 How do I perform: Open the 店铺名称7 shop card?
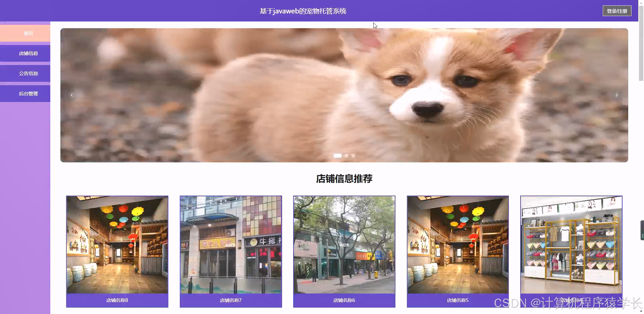click(231, 252)
